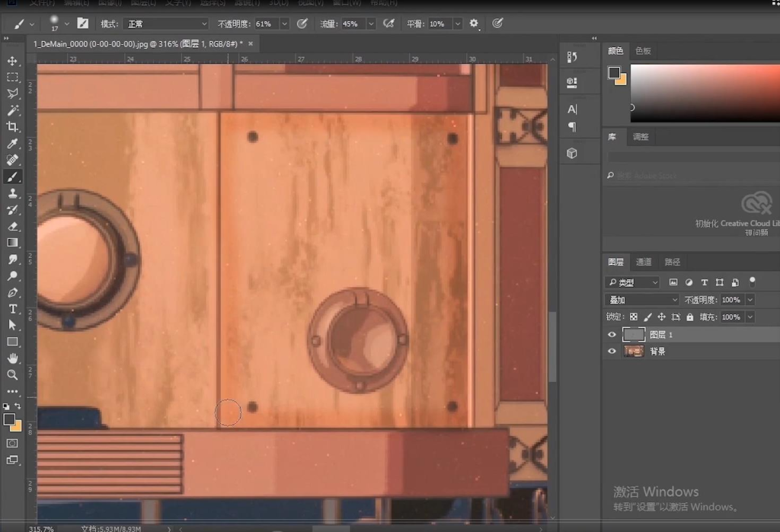Select the Eraser tool
This screenshot has width=780, height=532.
coord(12,226)
